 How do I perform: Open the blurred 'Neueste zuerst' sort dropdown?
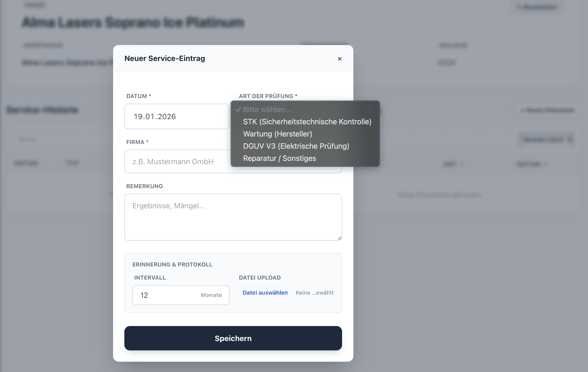pos(546,139)
